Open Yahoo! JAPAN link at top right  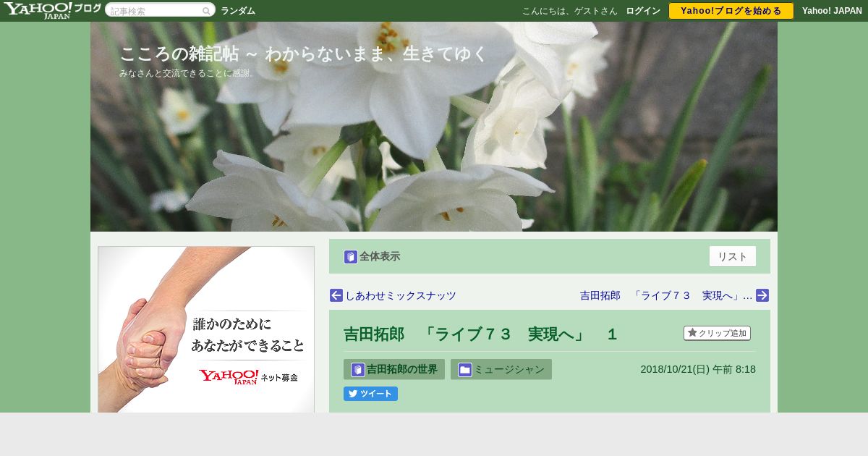click(x=832, y=11)
